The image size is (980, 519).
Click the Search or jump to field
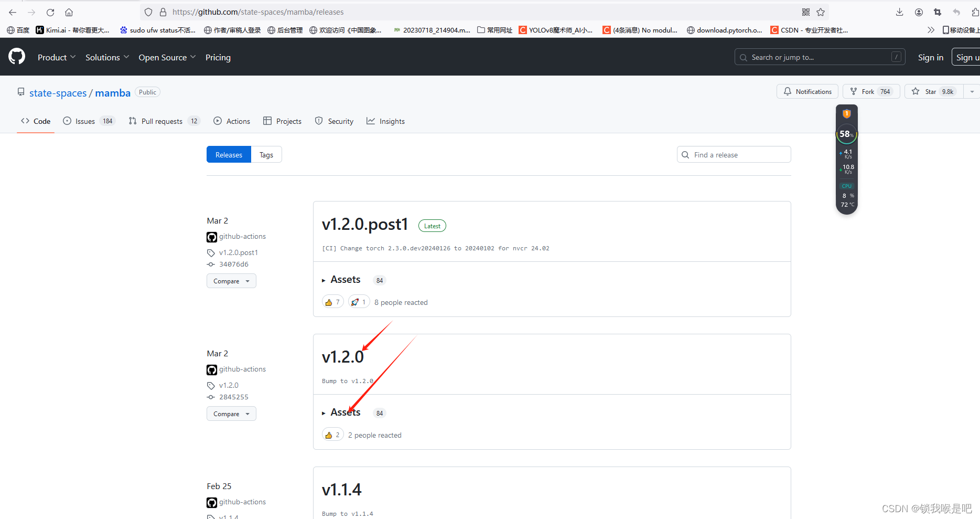point(820,57)
